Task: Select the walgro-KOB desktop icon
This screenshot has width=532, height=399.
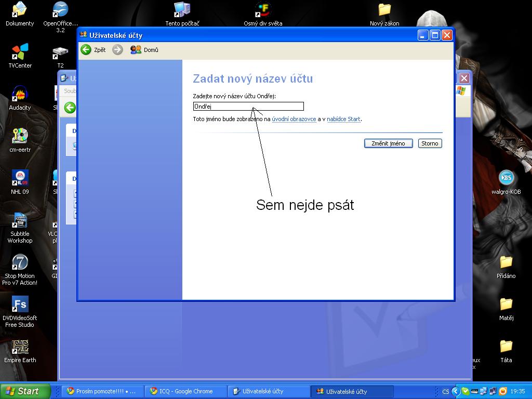Action: click(506, 182)
